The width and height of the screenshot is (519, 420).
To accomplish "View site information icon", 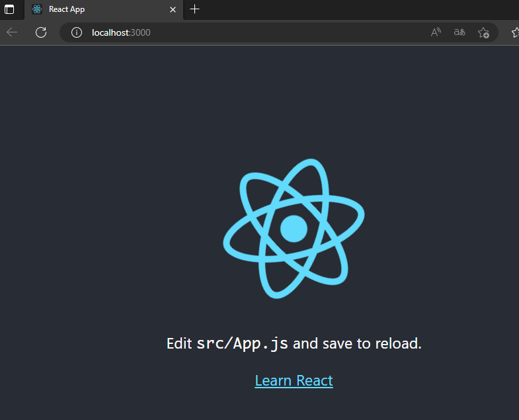I will pyautogui.click(x=77, y=32).
